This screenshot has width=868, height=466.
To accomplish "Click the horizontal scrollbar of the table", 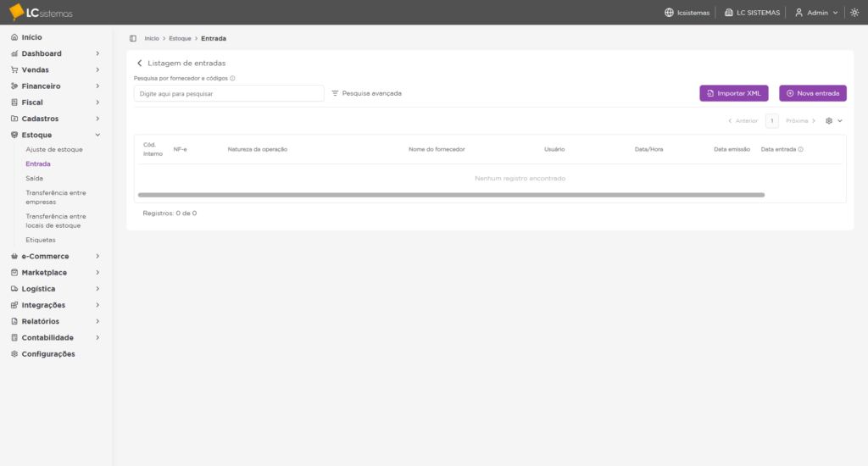I will (451, 195).
